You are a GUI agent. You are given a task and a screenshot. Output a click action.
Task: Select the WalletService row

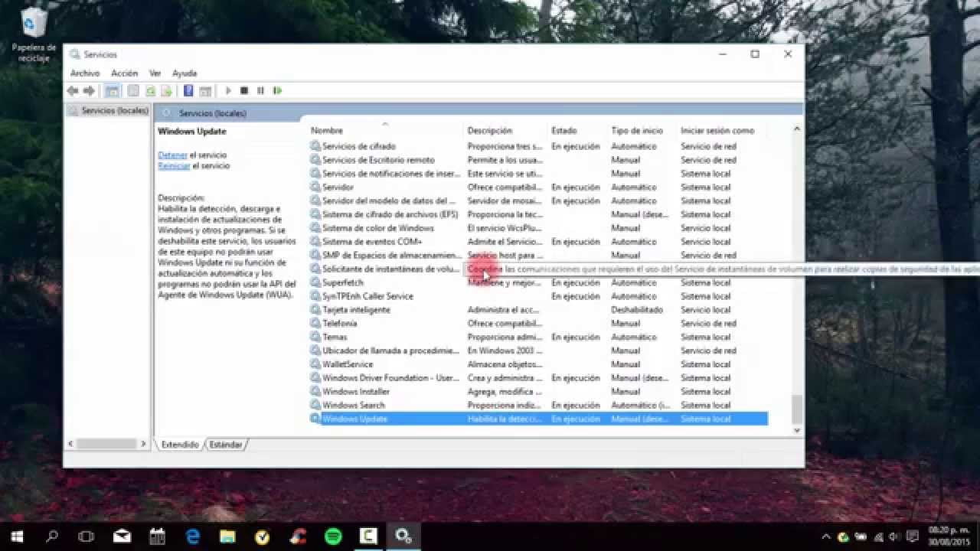click(x=538, y=364)
